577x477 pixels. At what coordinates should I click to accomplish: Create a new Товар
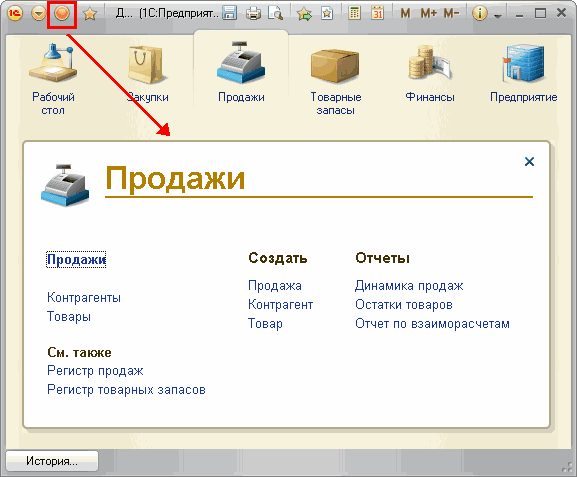click(x=265, y=324)
